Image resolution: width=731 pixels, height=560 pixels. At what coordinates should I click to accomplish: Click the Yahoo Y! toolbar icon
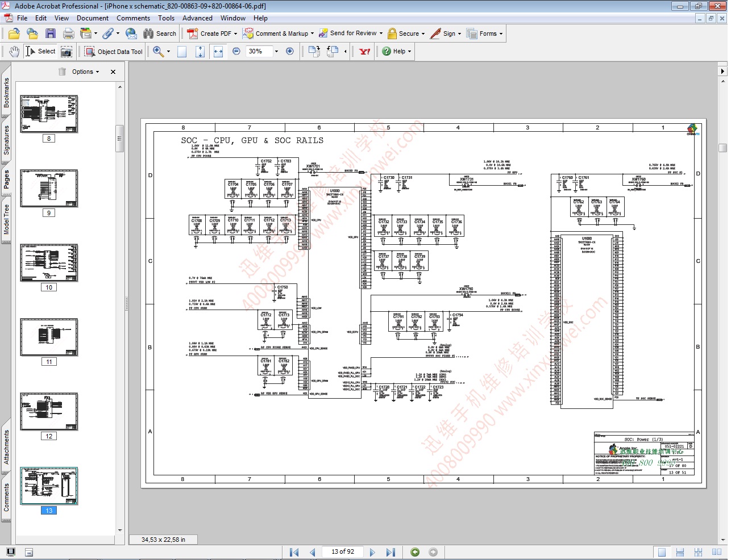coord(365,52)
